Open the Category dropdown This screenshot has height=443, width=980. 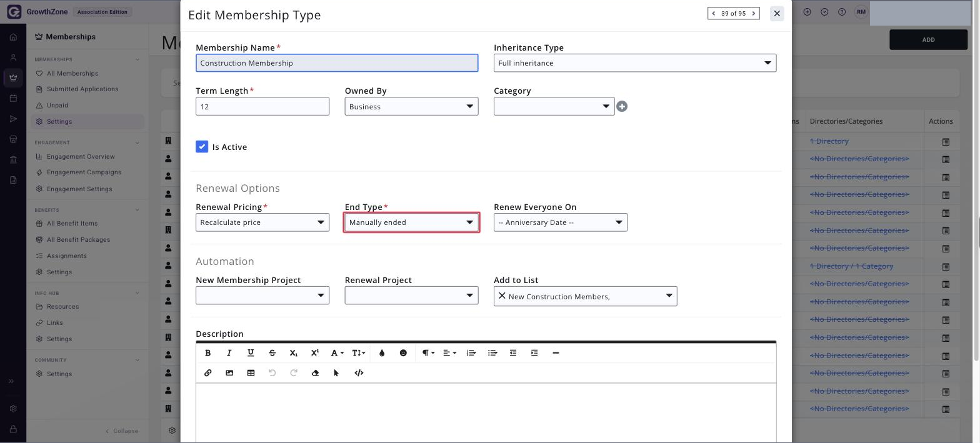[x=554, y=106]
